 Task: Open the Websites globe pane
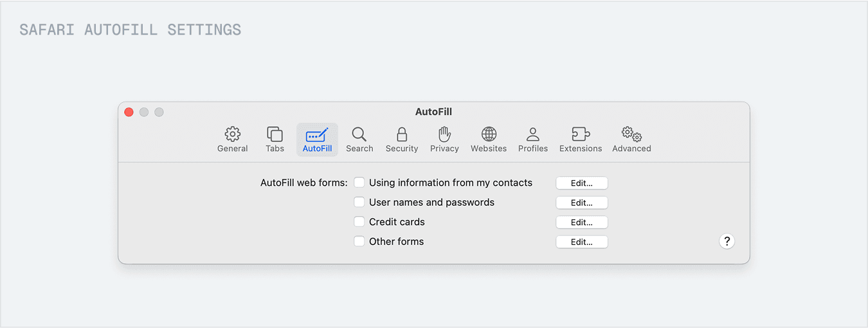coord(489,134)
